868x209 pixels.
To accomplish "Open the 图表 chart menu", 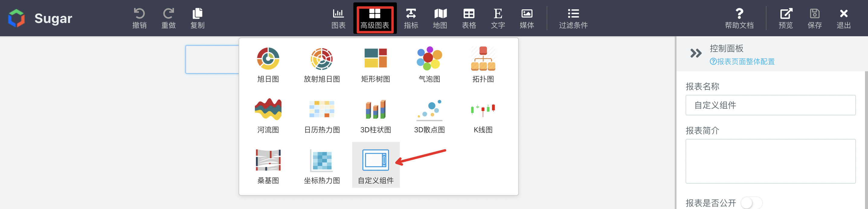I will (338, 18).
